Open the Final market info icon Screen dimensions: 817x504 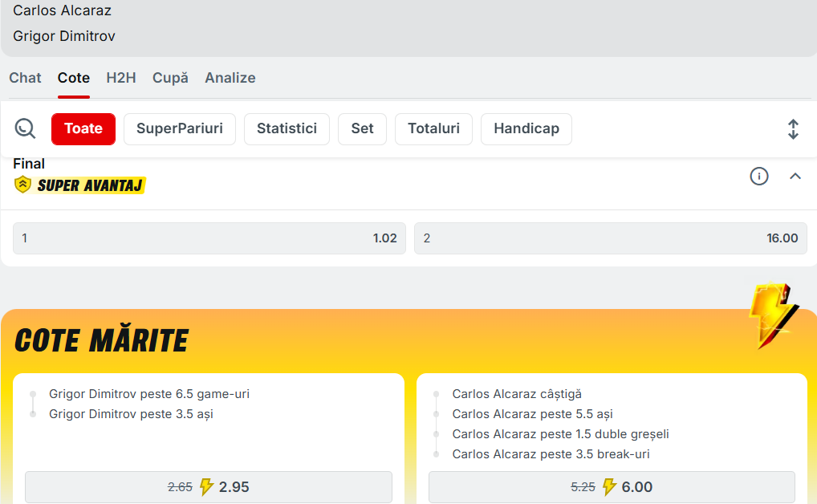759,177
